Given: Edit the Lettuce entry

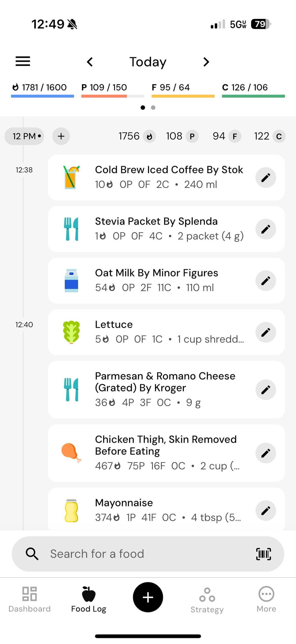Looking at the screenshot, I should pos(265,332).
